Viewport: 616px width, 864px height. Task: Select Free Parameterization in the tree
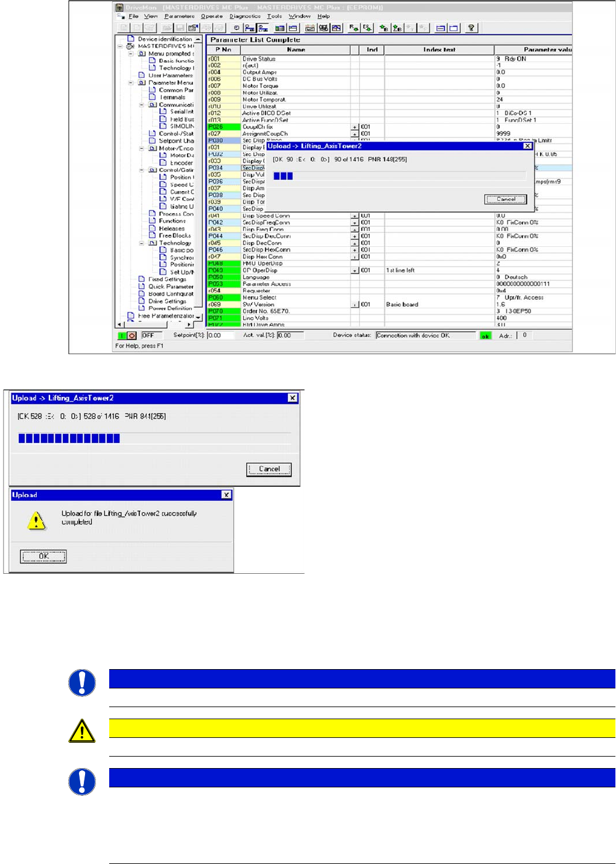(x=166, y=316)
